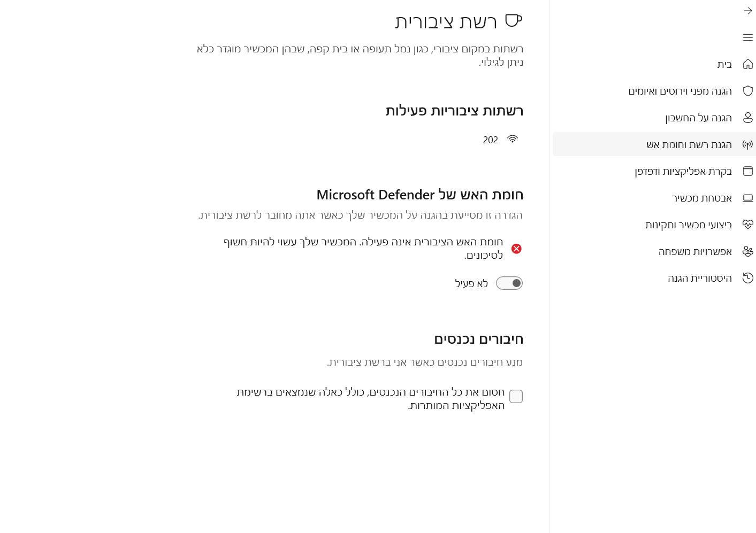Click the הגנה על החשבון account icon
Viewport: 756px width, 533px height.
point(747,118)
